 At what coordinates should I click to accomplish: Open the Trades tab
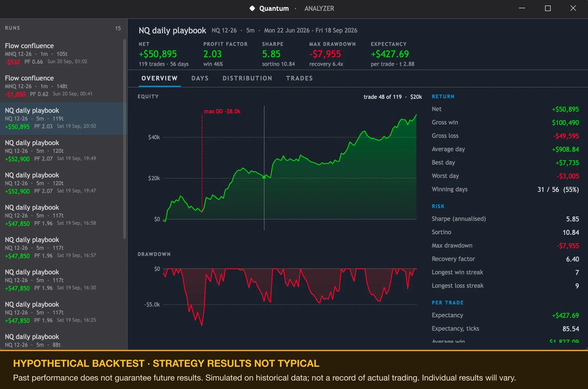(299, 78)
